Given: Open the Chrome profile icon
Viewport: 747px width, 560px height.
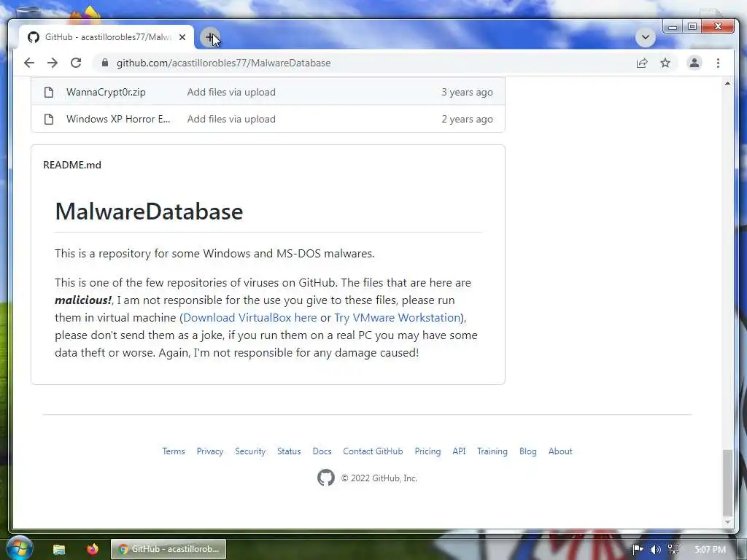Looking at the screenshot, I should [694, 63].
